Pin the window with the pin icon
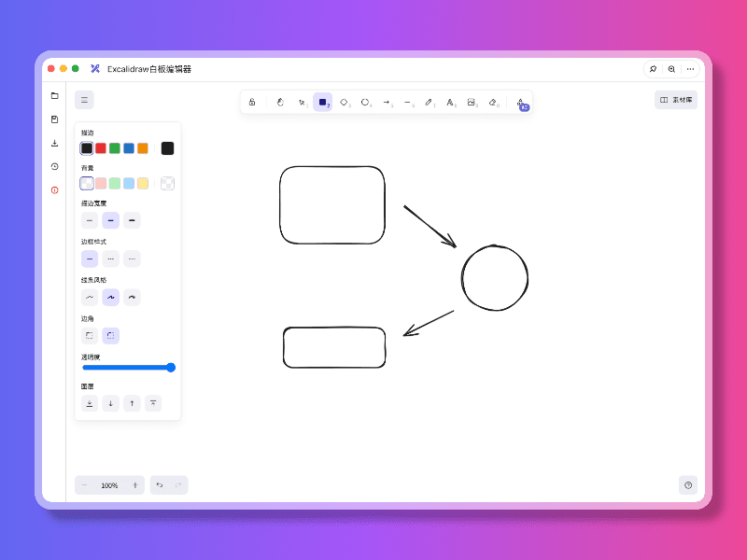The width and height of the screenshot is (747, 560). pyautogui.click(x=653, y=69)
